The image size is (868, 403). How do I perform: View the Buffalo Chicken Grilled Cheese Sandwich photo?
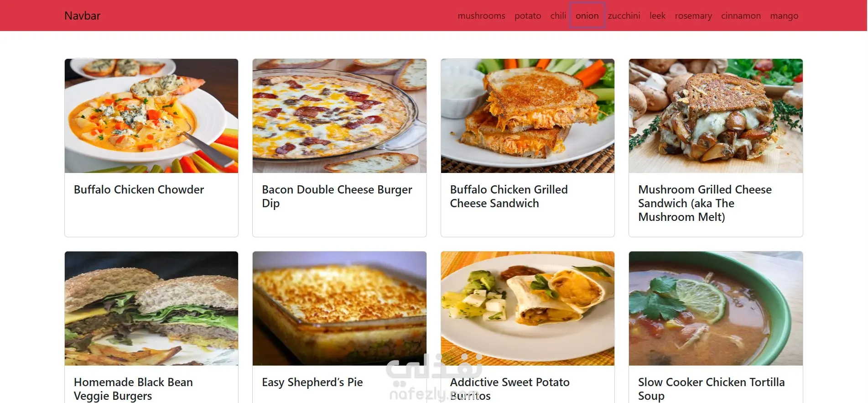(528, 116)
